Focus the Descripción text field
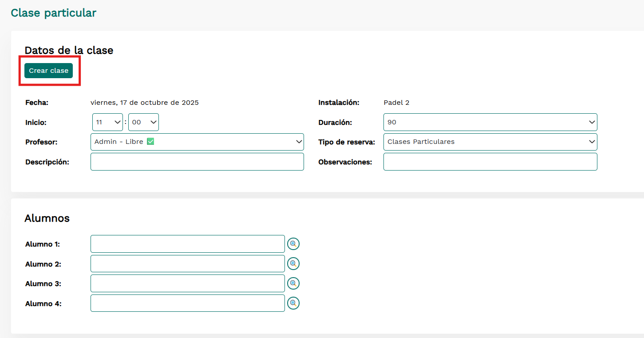Viewport: 644px width, 338px height. [197, 162]
